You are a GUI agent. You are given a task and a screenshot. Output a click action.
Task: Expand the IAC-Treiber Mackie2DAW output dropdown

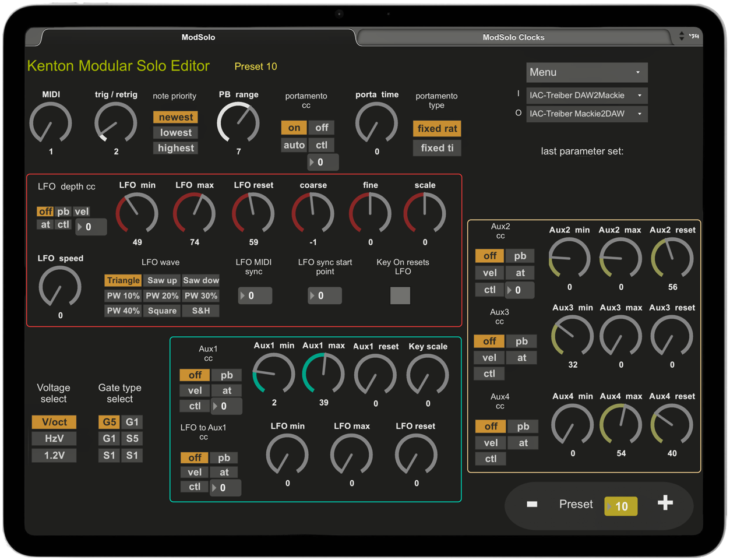pos(586,114)
